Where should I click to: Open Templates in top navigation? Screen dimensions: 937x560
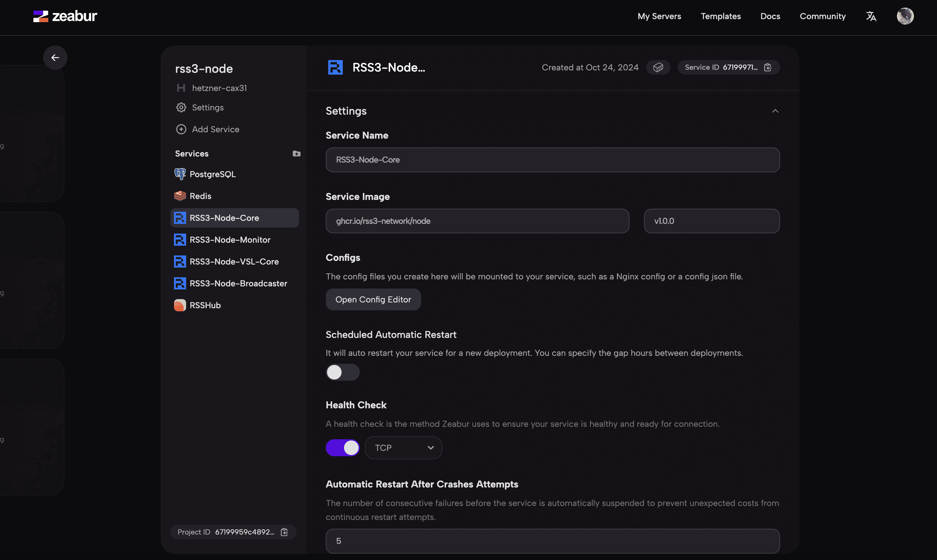tap(721, 16)
